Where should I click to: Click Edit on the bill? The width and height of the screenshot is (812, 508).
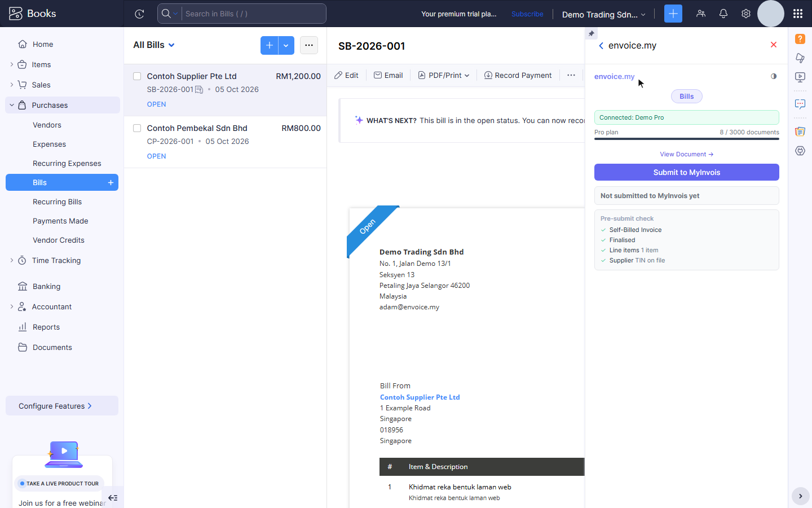tap(346, 75)
